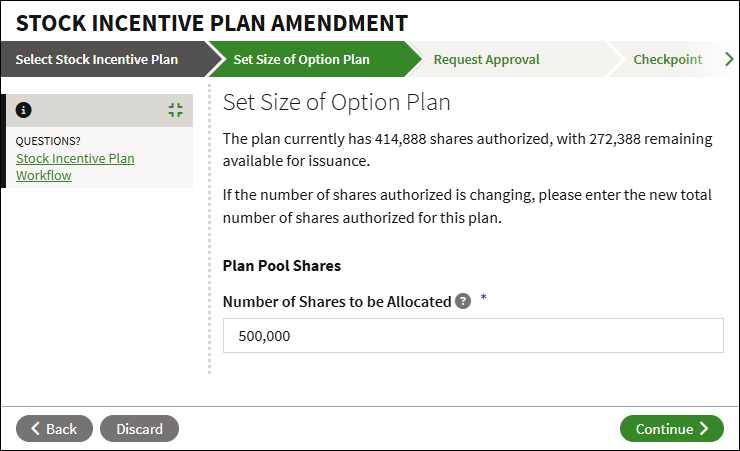Click the Back button

(x=54, y=428)
